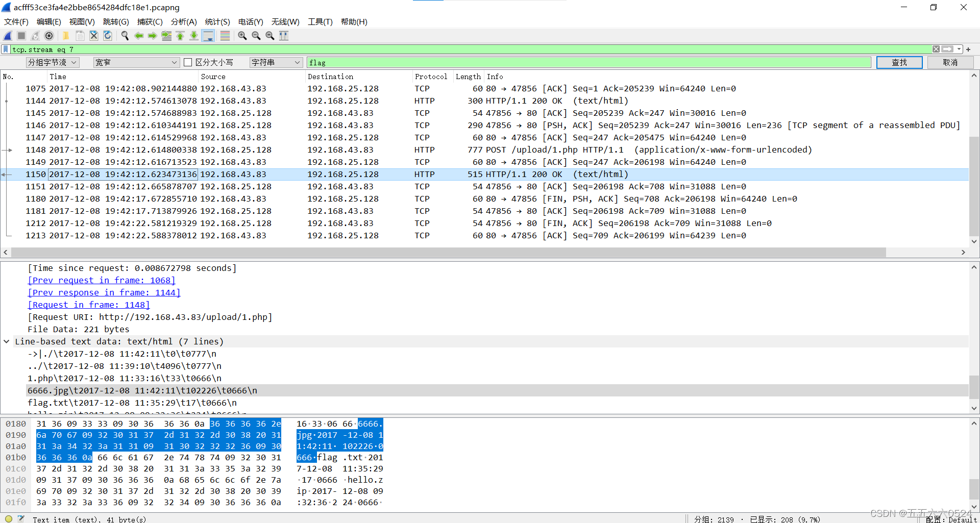This screenshot has height=523, width=980.
Task: Open the 视图(V) menu
Action: coord(82,22)
